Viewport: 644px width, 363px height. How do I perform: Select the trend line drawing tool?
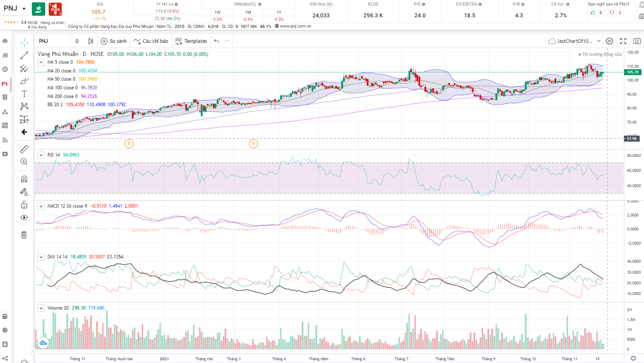(x=24, y=55)
